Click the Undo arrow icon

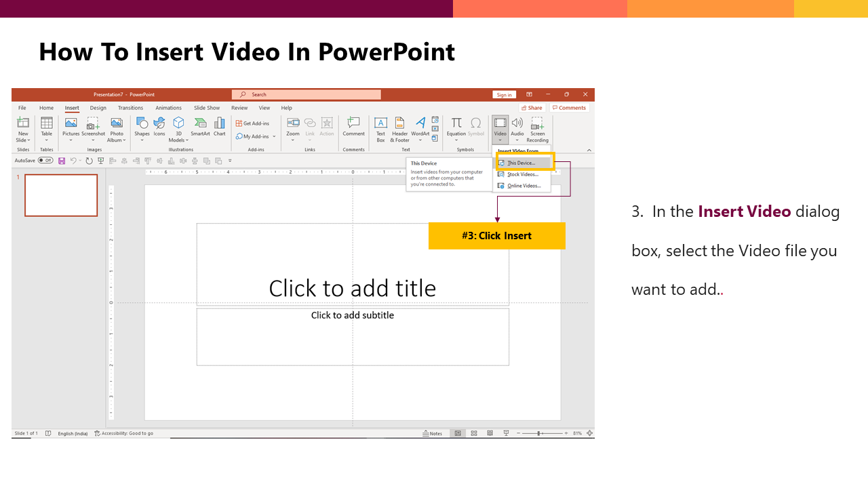point(73,161)
